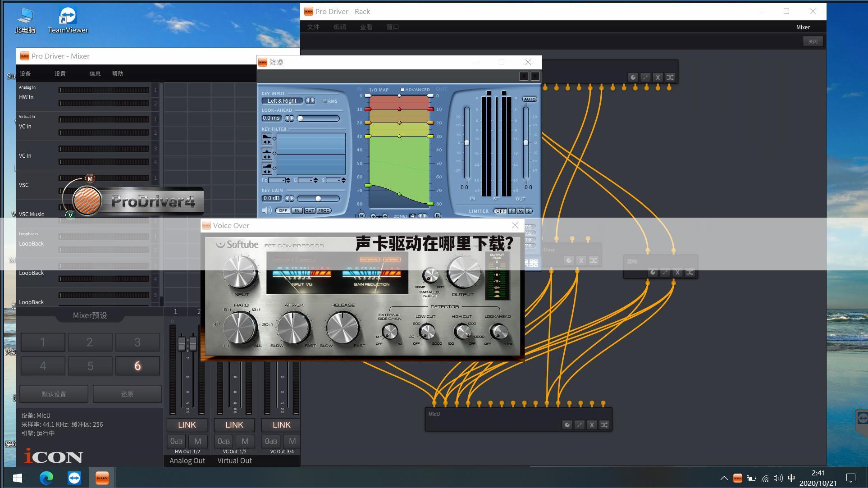The height and width of the screenshot is (488, 868).
Task: Click the volume icon in the system tray
Action: [x=778, y=478]
